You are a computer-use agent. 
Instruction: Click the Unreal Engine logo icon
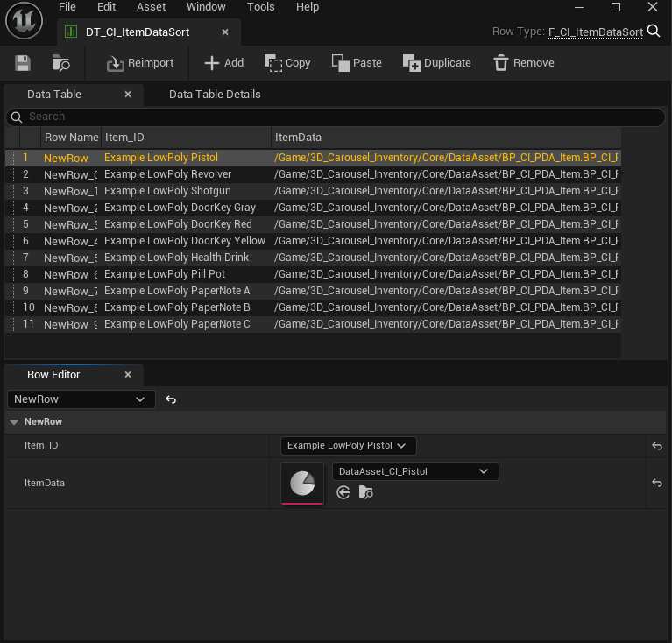pos(24,20)
